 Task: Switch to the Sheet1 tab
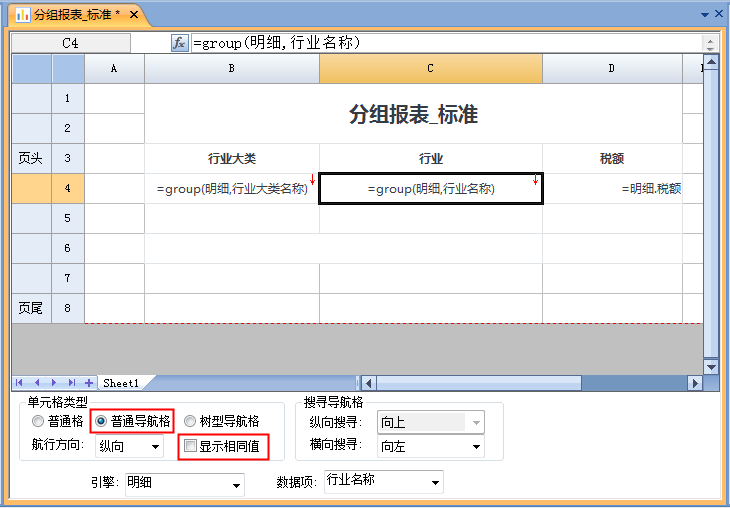(121, 383)
